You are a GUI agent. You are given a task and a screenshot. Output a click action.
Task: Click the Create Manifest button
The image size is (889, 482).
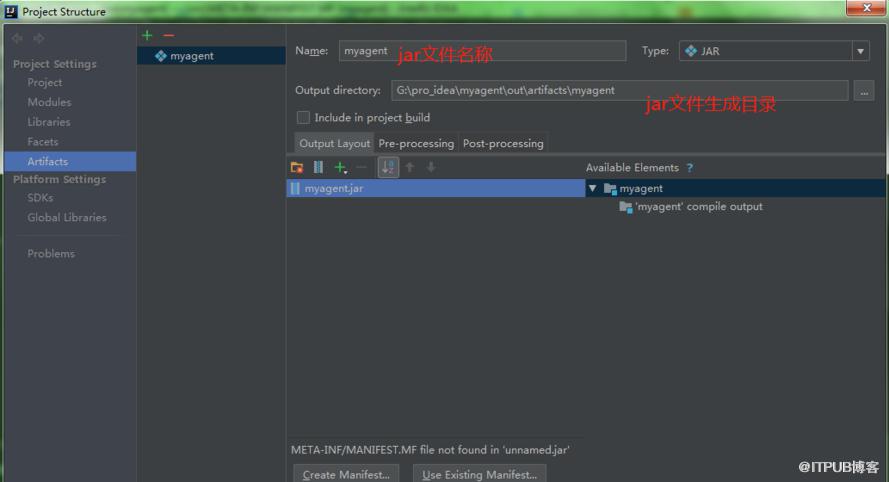[x=346, y=474]
